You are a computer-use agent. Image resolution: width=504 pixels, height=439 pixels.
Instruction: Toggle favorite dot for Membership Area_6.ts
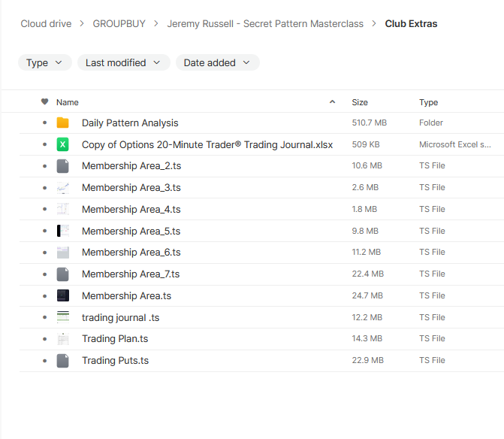point(44,253)
